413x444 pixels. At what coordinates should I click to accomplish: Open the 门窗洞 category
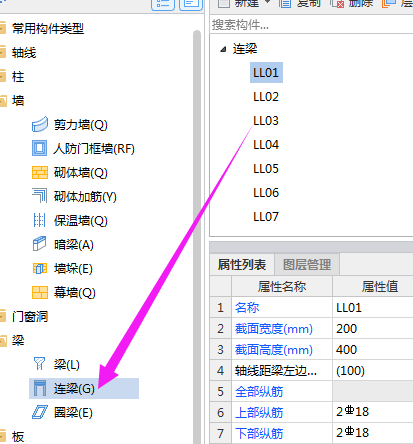(30, 316)
